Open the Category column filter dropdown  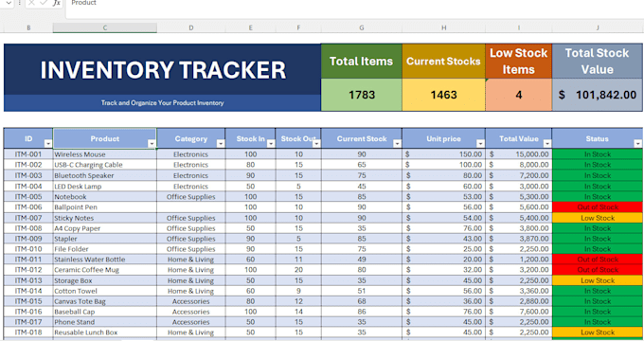click(x=221, y=143)
